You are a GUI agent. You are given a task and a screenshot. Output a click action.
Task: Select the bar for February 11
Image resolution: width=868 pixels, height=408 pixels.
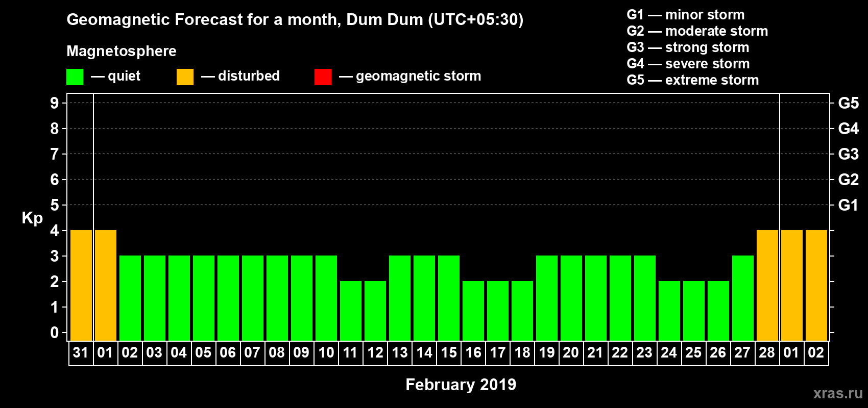[351, 311]
